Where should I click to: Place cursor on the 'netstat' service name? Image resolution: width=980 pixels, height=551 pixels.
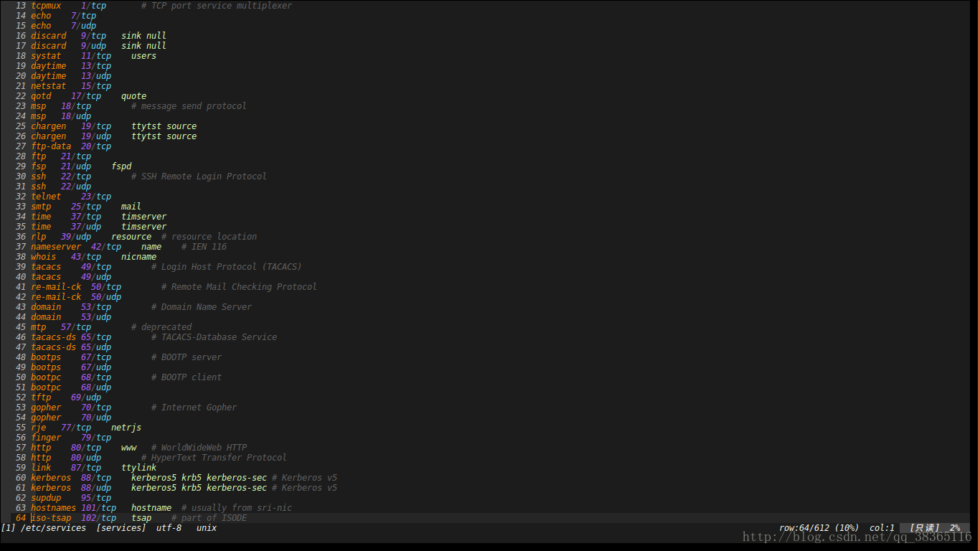pos(48,86)
